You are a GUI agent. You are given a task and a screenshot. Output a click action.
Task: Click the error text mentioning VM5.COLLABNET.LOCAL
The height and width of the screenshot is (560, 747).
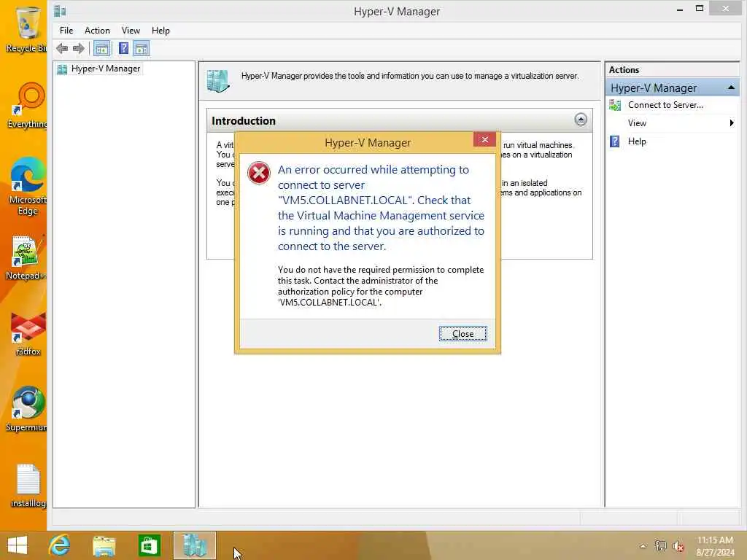point(381,208)
